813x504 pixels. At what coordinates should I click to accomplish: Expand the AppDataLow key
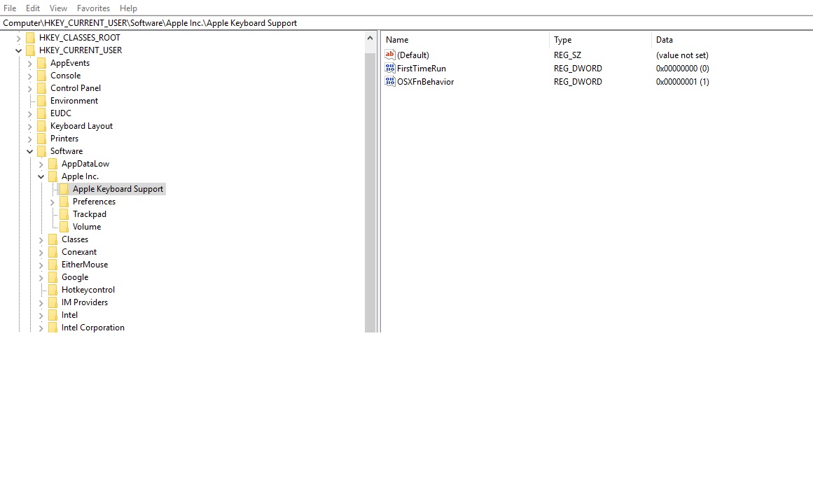pos(41,164)
